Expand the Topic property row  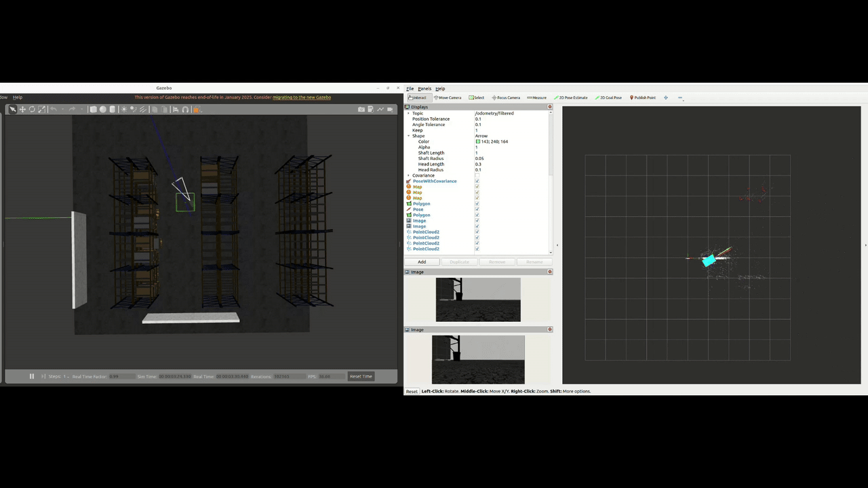click(x=408, y=113)
